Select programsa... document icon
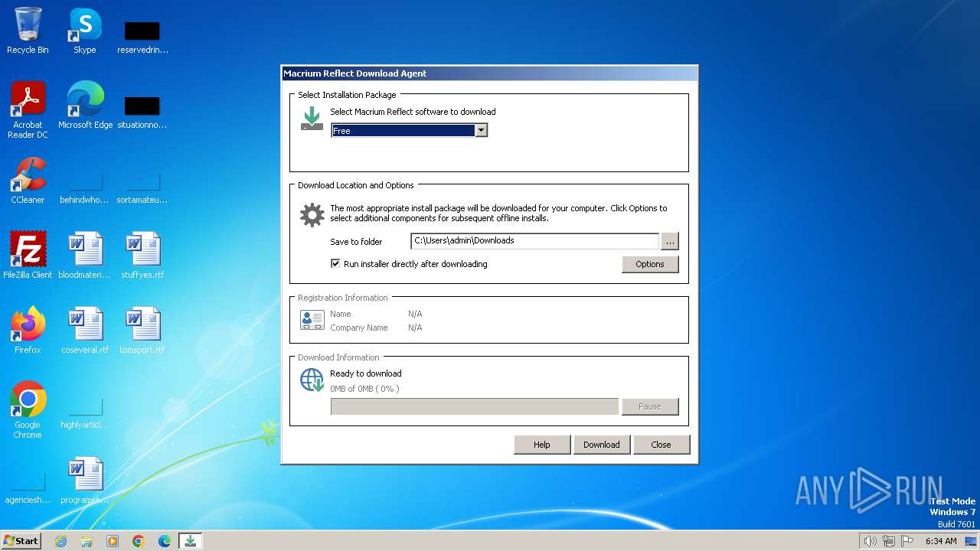This screenshot has height=551, width=980. click(85, 481)
